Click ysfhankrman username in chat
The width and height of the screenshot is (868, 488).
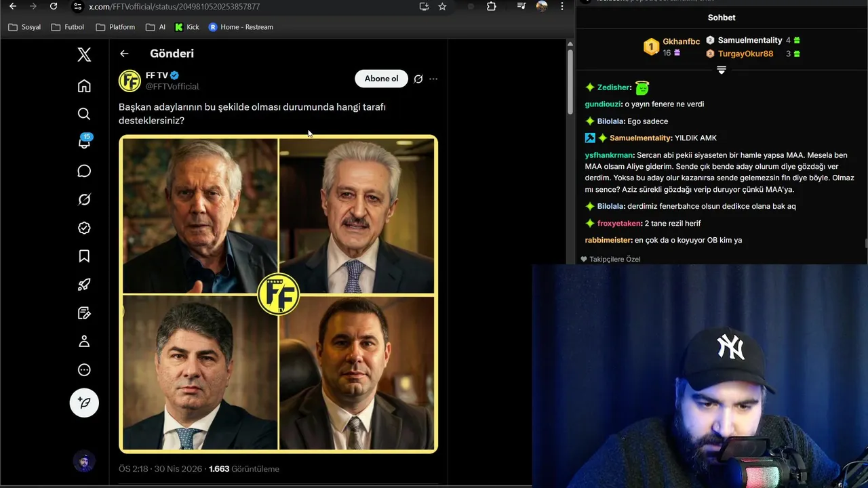click(x=608, y=155)
